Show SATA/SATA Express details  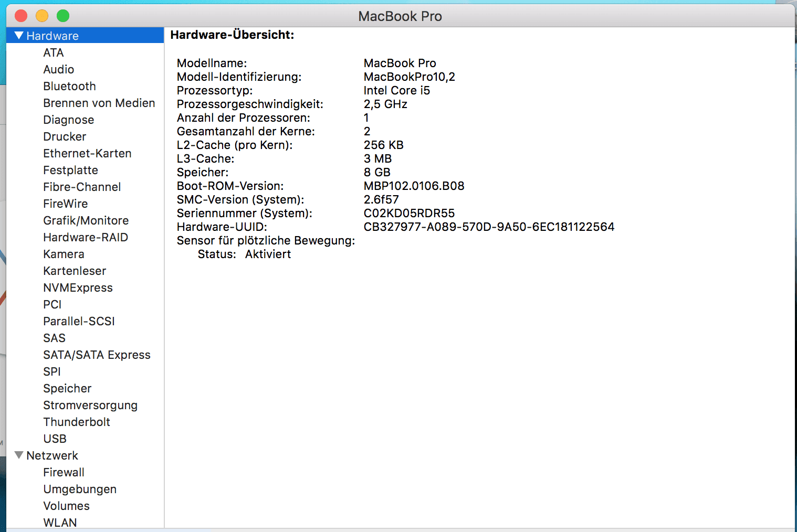coord(97,355)
